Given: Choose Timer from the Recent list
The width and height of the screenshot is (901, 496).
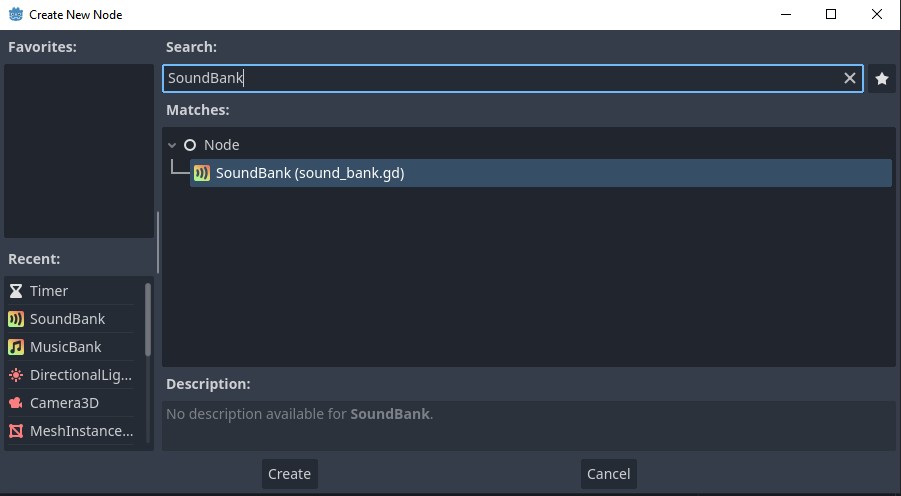Looking at the screenshot, I should (x=49, y=291).
